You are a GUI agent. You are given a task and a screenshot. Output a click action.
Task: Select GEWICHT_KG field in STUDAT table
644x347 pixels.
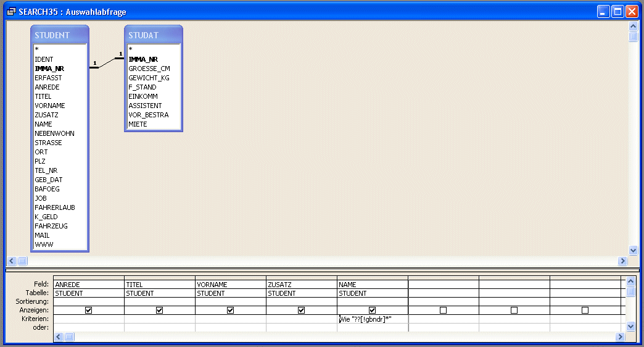click(x=154, y=78)
